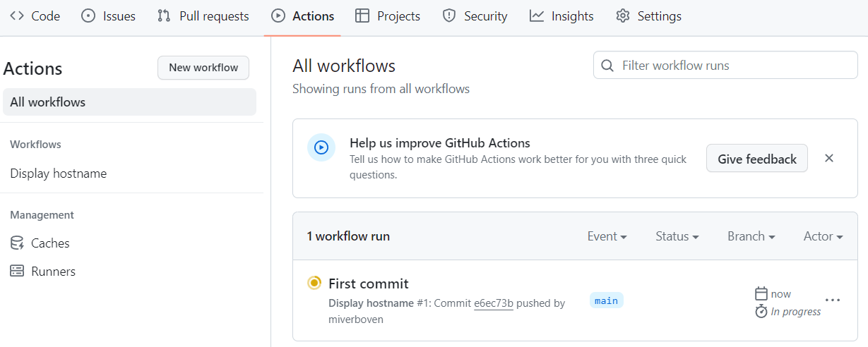This screenshot has height=347, width=868.
Task: Click the stopwatch icon beside In progress
Action: pyautogui.click(x=761, y=311)
